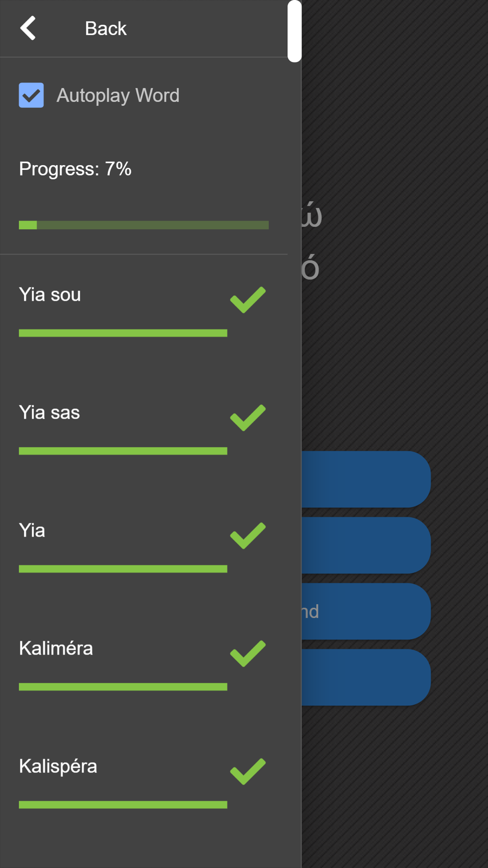The image size is (488, 868).
Task: Click the green checkmark next to Yia sou
Action: [x=248, y=300]
